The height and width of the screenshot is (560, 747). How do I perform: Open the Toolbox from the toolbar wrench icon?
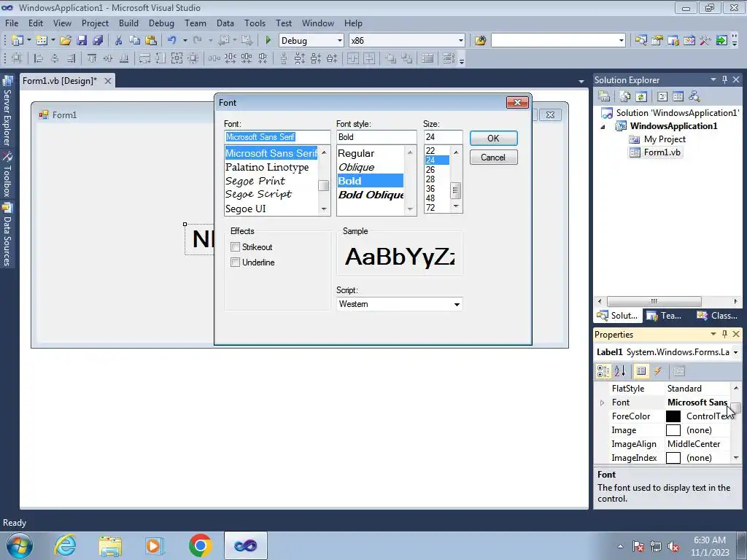pyautogui.click(x=705, y=41)
